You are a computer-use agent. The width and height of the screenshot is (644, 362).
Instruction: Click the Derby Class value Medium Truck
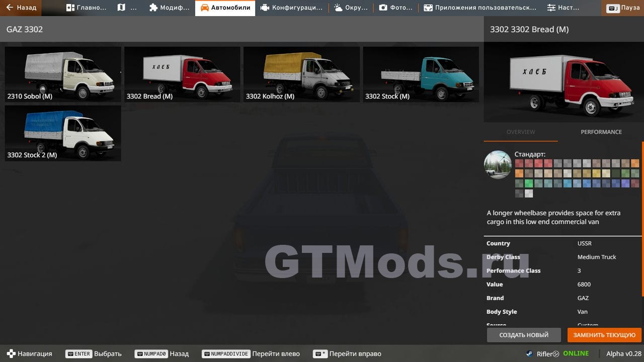(597, 257)
